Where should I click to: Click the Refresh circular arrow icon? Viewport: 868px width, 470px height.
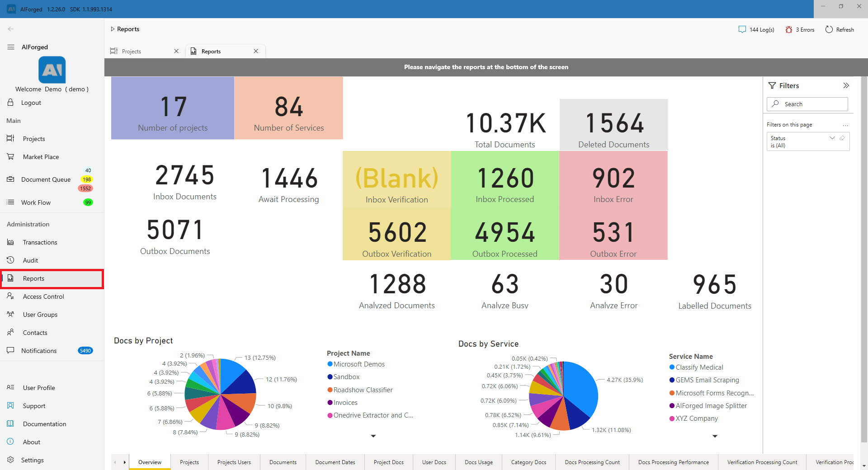click(829, 29)
